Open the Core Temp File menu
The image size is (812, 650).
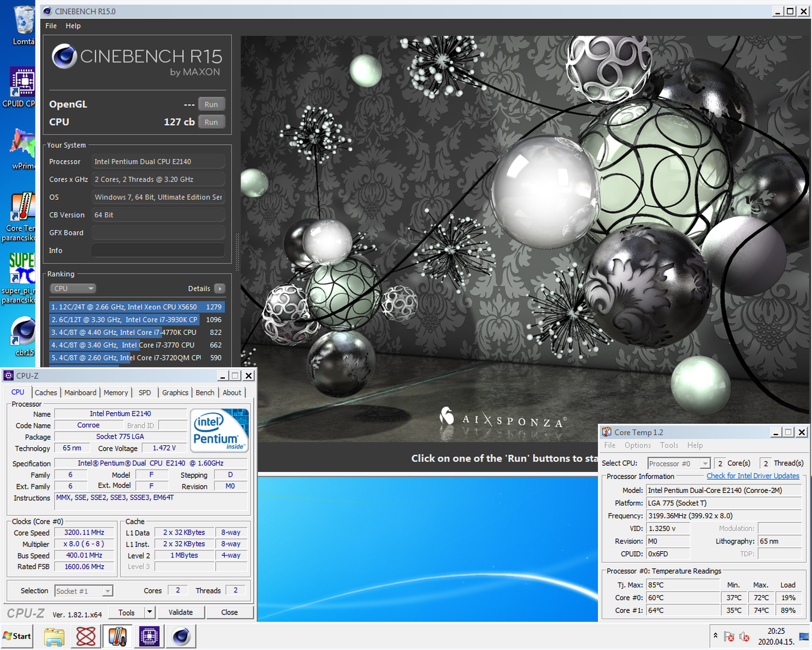coord(610,445)
